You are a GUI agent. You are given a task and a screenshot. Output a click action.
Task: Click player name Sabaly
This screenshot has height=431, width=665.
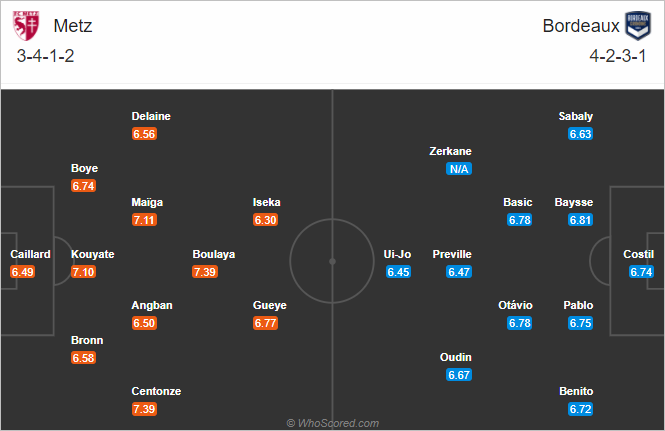click(x=576, y=116)
